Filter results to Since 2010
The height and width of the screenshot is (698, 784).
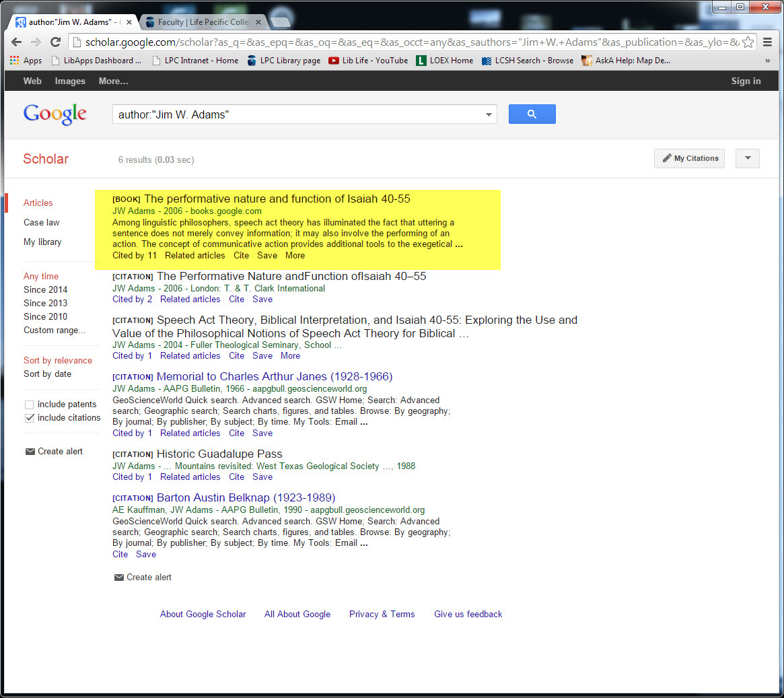coord(46,316)
